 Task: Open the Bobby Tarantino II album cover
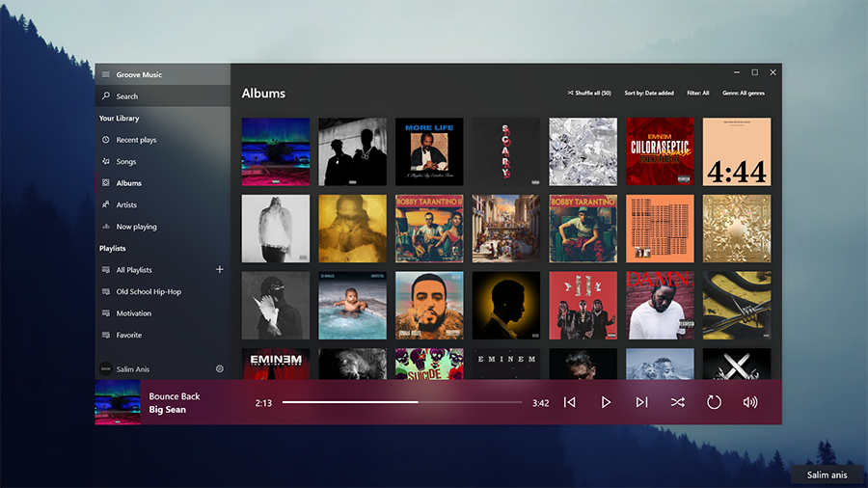tap(429, 229)
